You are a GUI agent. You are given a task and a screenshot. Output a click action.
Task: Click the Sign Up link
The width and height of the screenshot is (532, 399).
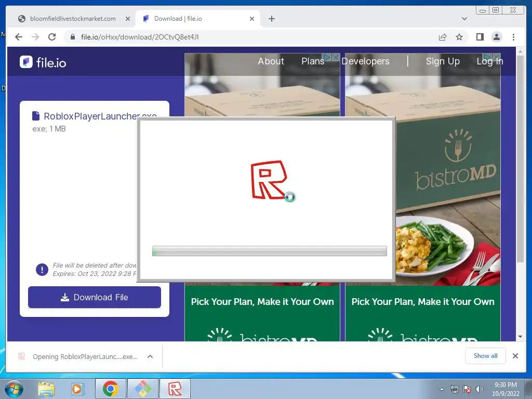click(443, 61)
